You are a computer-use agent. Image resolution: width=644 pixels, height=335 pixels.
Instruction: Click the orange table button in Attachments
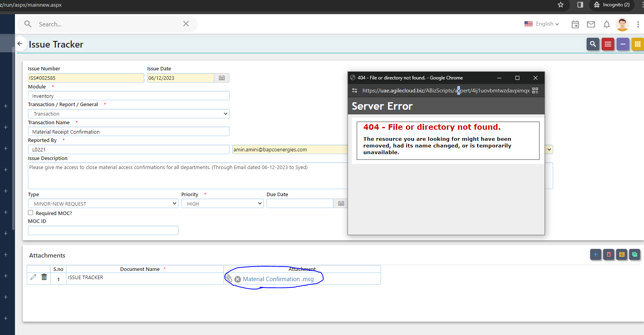[622, 255]
